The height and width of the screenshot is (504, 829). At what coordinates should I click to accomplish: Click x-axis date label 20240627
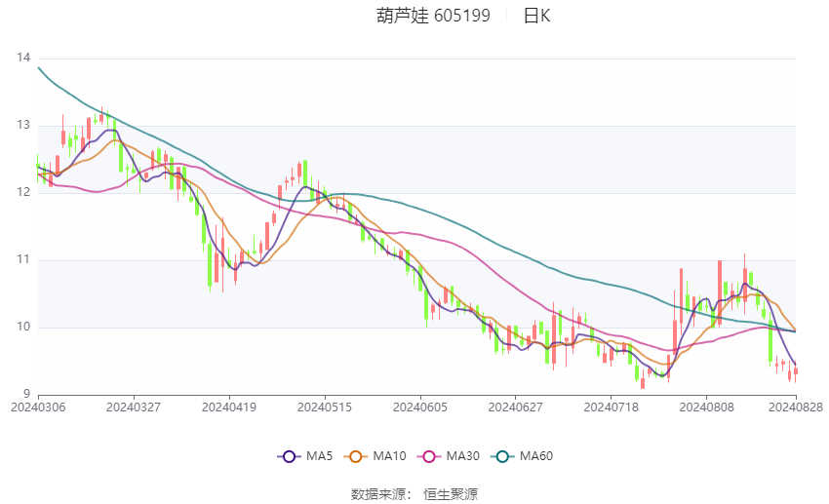click(516, 407)
